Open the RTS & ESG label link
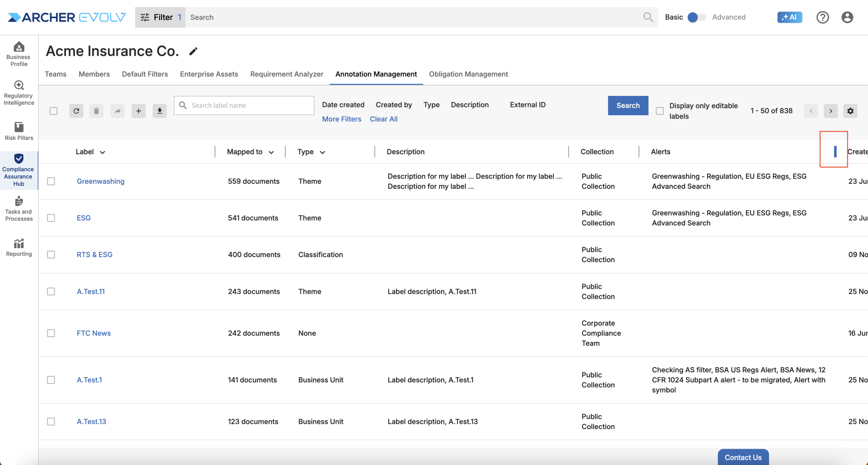Image resolution: width=868 pixels, height=465 pixels. pos(95,255)
